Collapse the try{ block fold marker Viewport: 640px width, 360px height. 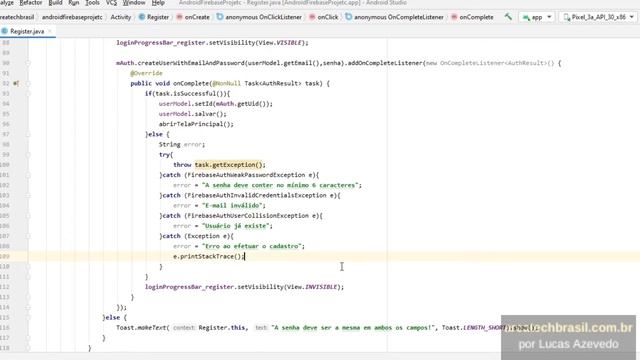[x=28, y=155]
